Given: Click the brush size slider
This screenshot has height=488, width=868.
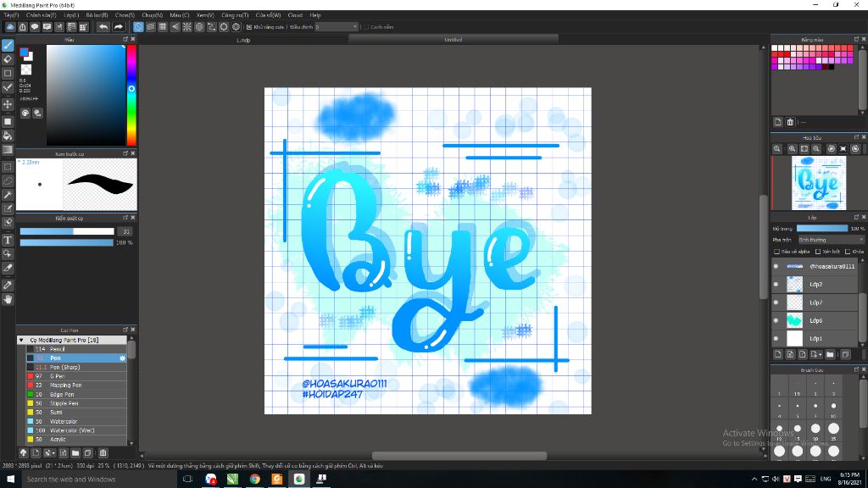Looking at the screenshot, I should pos(67,231).
